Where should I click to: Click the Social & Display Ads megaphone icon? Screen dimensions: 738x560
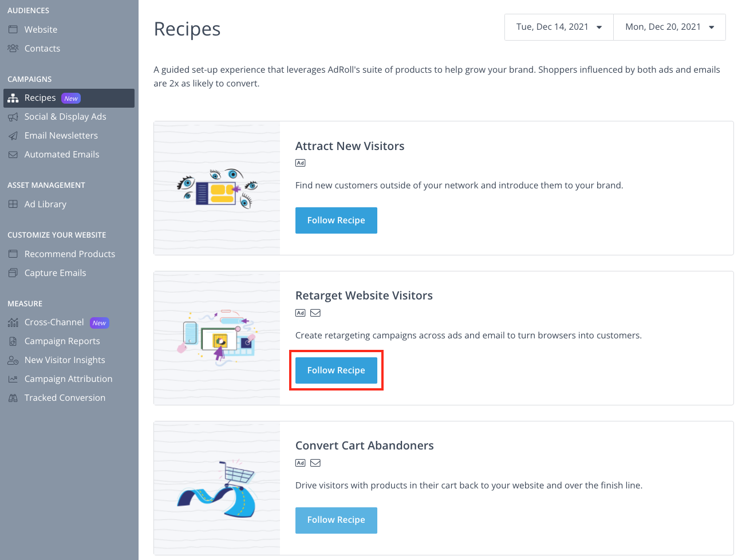pos(13,117)
